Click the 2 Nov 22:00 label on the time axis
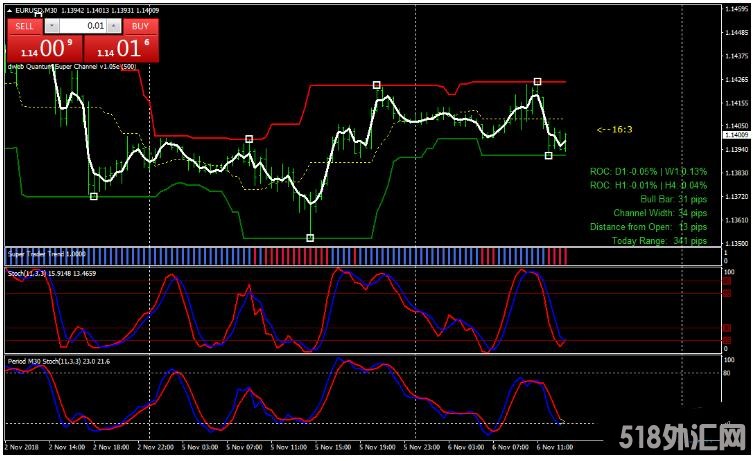The width and height of the screenshot is (753, 461). [156, 447]
